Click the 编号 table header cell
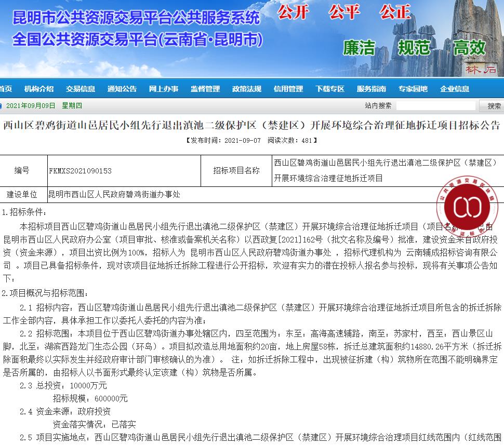This screenshot has width=504, height=445. [x=23, y=171]
